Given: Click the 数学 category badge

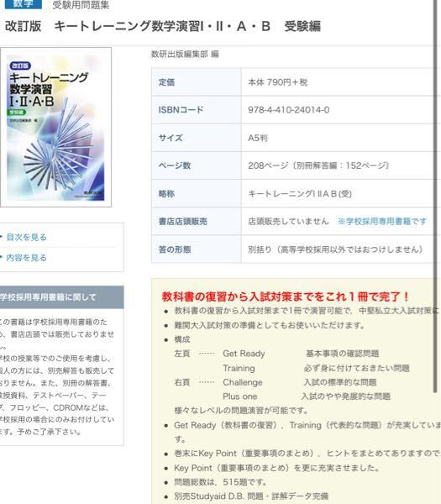Looking at the screenshot, I should [x=24, y=4].
